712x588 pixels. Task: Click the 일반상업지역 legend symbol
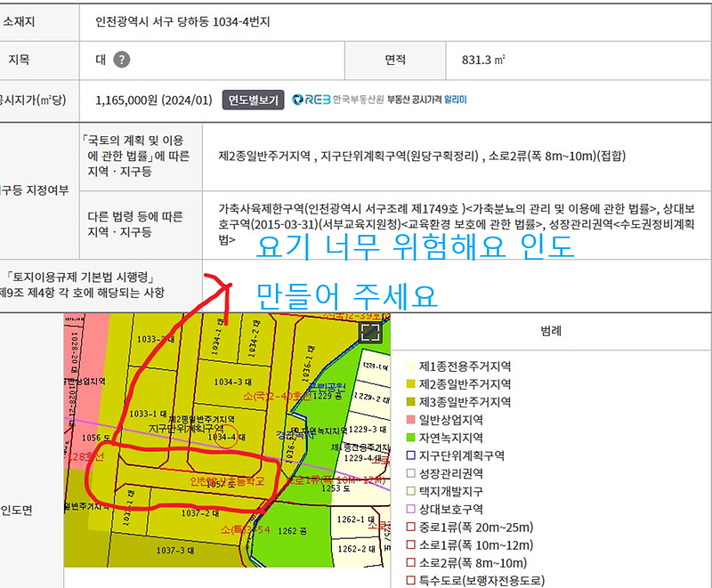(410, 420)
